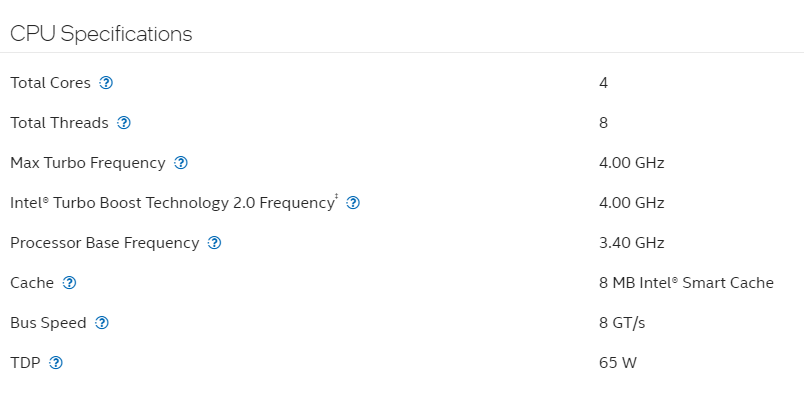Click the 4.00 GHz Max Turbo value
The width and height of the screenshot is (804, 401).
(x=632, y=163)
